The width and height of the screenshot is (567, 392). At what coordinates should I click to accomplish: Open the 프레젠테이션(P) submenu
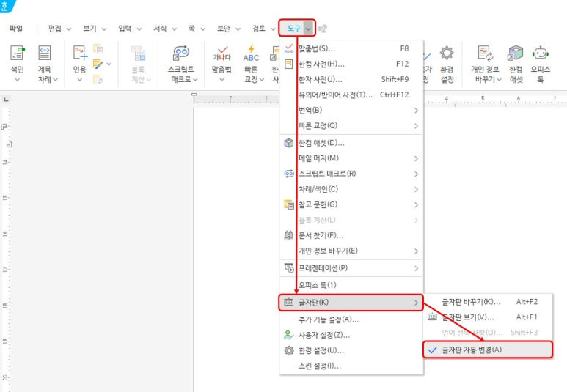click(351, 268)
